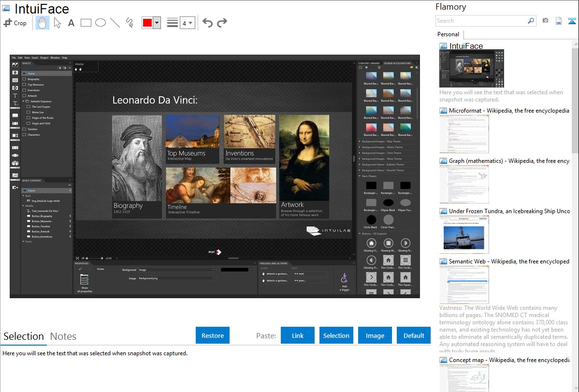
Task: Click the Ellipse-Black shape in library
Action: [x=388, y=203]
